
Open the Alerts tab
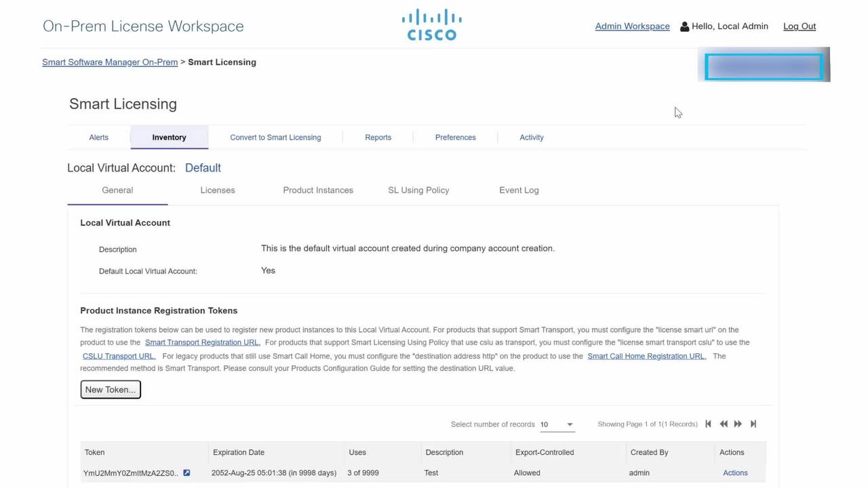point(99,138)
